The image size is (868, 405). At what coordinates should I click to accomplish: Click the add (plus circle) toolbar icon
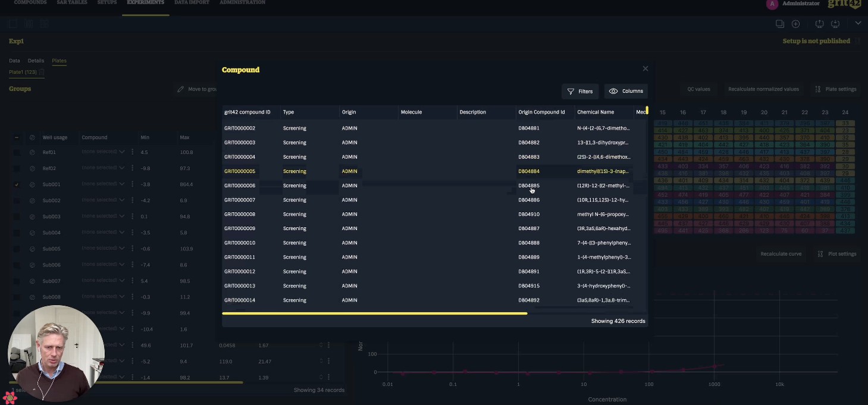(795, 24)
